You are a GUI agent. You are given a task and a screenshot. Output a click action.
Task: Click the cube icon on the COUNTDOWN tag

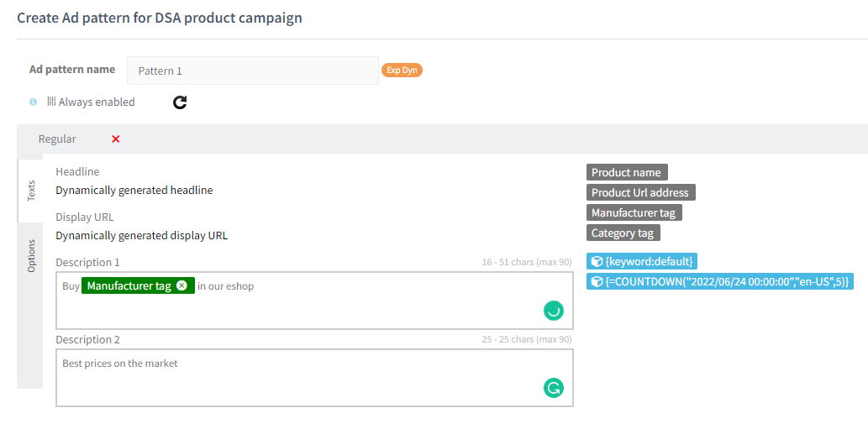tap(597, 281)
